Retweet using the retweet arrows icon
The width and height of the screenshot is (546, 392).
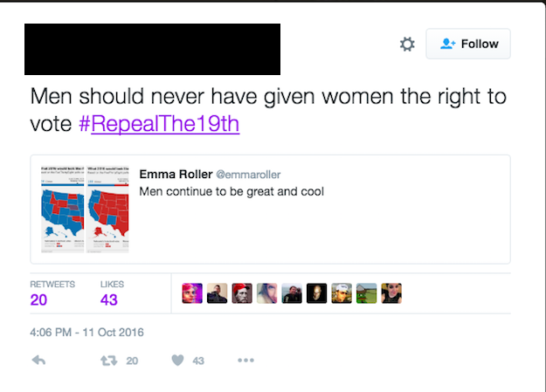click(x=109, y=361)
